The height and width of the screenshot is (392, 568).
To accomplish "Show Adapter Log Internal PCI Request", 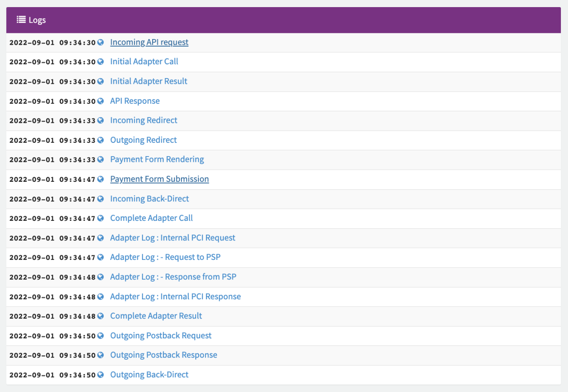I will click(x=173, y=238).
